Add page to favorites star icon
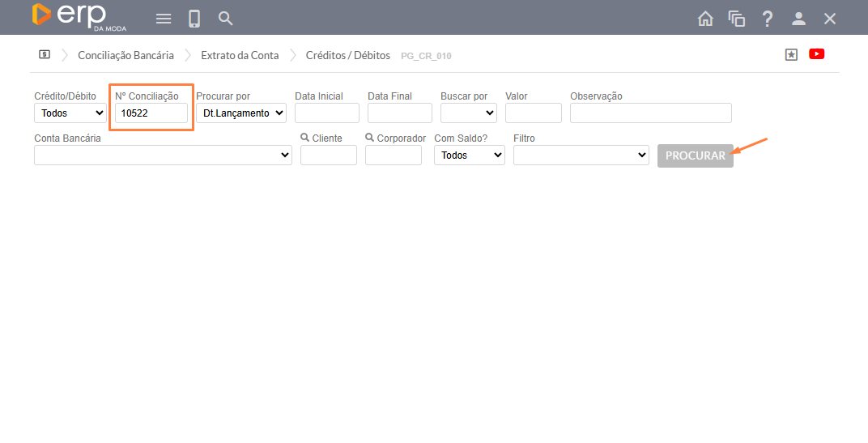Screen dimensions: 868x443 [791, 54]
